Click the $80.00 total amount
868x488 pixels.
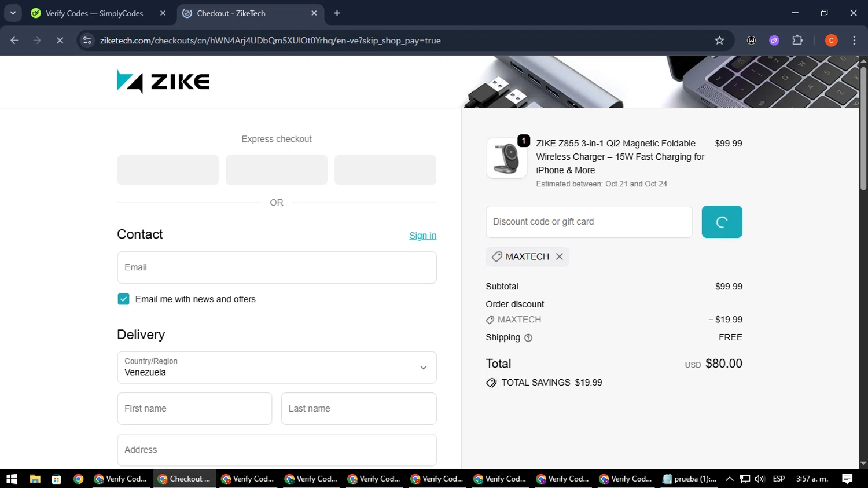[724, 364]
